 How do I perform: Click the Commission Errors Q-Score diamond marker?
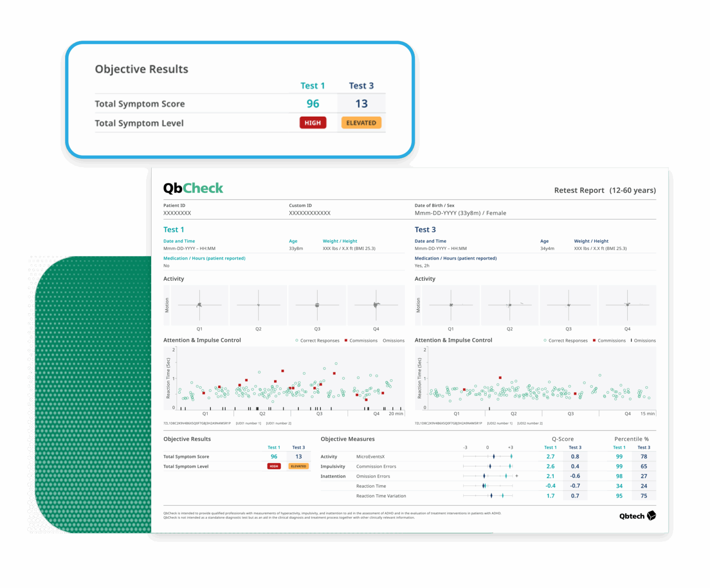pos(491,466)
